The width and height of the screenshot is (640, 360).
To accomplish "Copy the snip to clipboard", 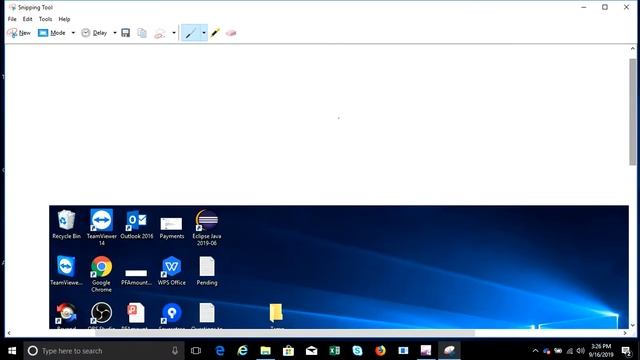I will point(142,33).
